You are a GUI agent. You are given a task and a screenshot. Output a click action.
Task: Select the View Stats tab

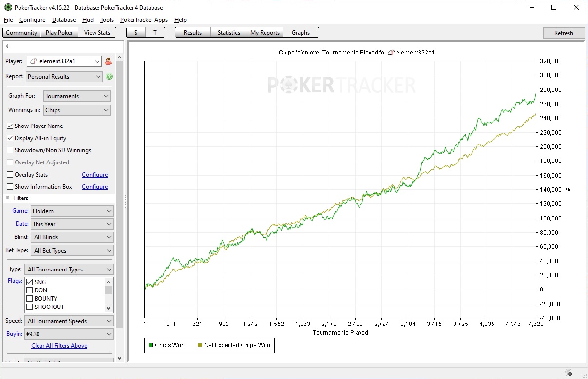point(97,33)
